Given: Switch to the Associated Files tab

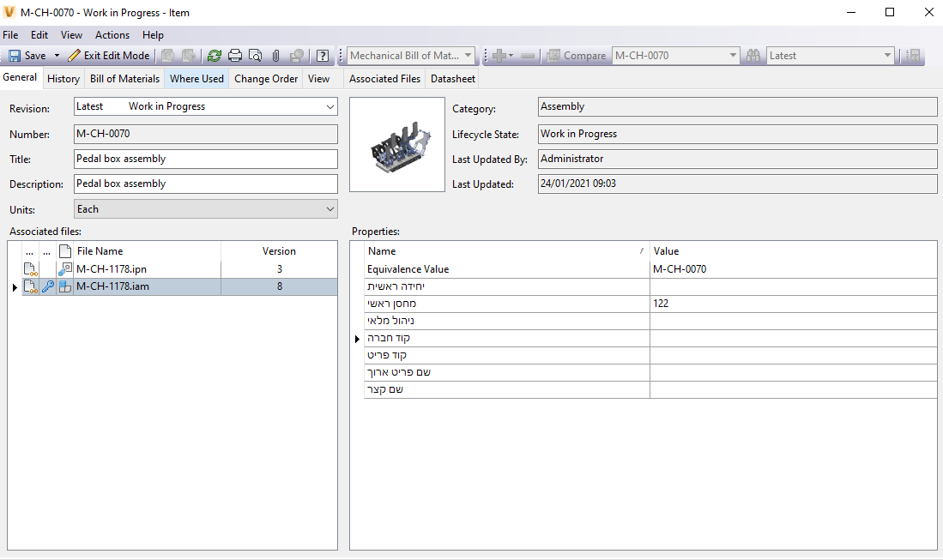Looking at the screenshot, I should (385, 79).
